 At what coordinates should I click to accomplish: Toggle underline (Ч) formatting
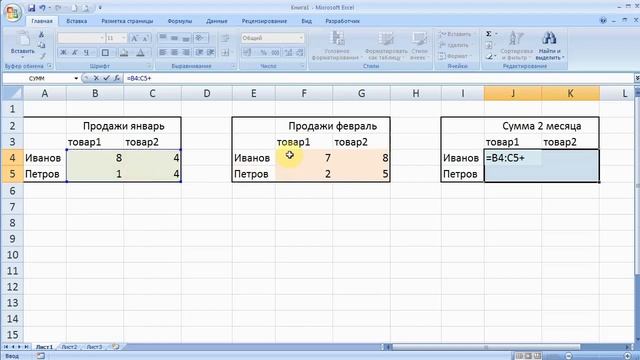(86, 53)
